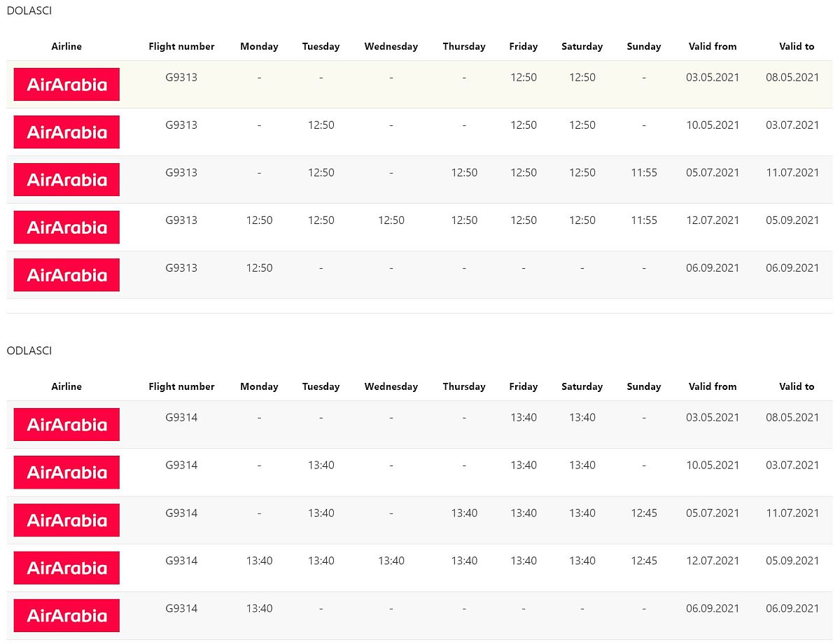Select valid to date 11.07.2021 in G9313 row

pyautogui.click(x=792, y=172)
